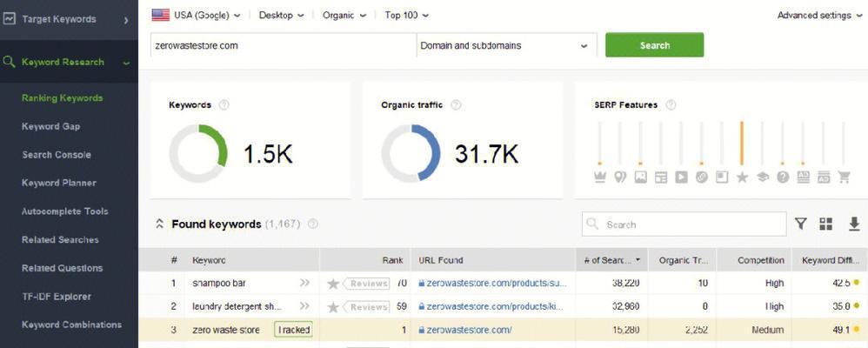Open shampoo bar zerowastestore.com/products URL
868x348 pixels.
coord(497,283)
